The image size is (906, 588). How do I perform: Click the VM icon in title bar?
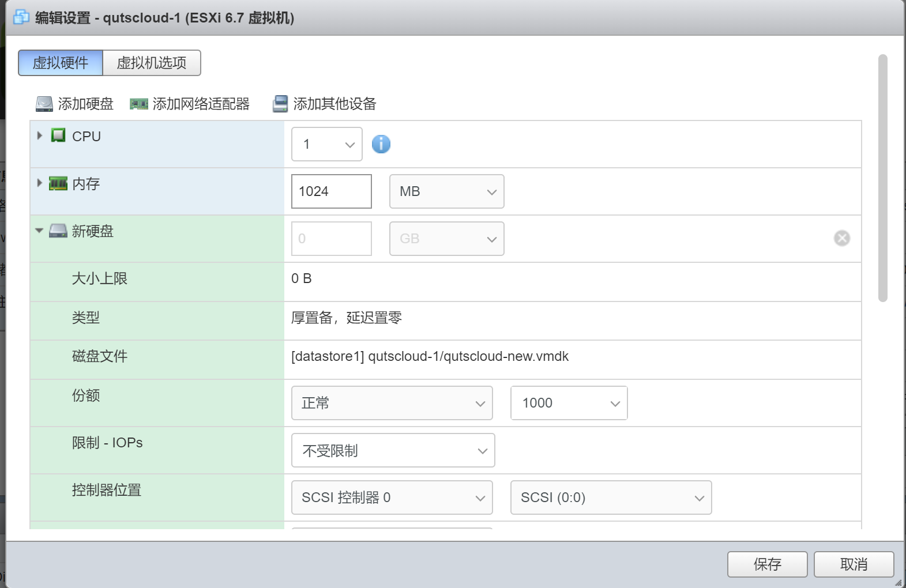click(21, 17)
